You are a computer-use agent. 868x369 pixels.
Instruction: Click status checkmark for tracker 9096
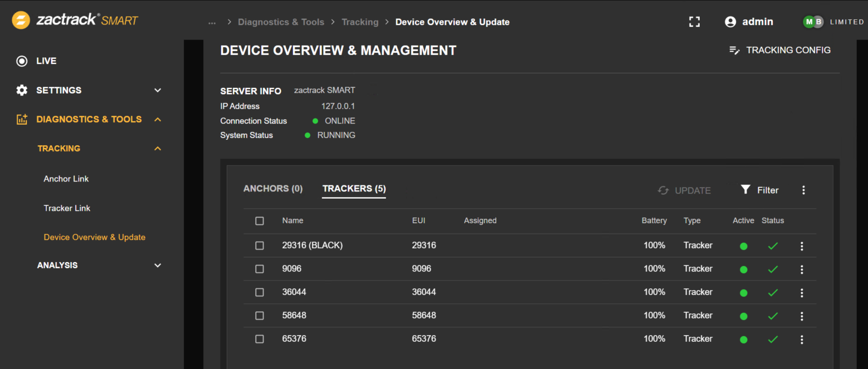773,269
